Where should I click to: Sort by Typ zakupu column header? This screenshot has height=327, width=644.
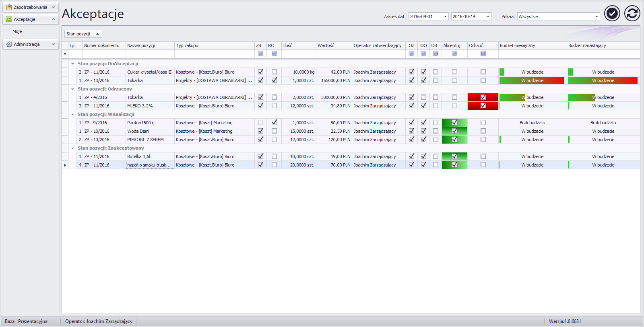(215, 45)
